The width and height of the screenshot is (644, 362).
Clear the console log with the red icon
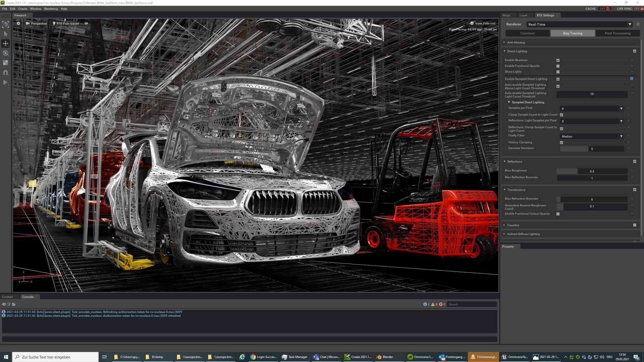pyautogui.click(x=4, y=304)
